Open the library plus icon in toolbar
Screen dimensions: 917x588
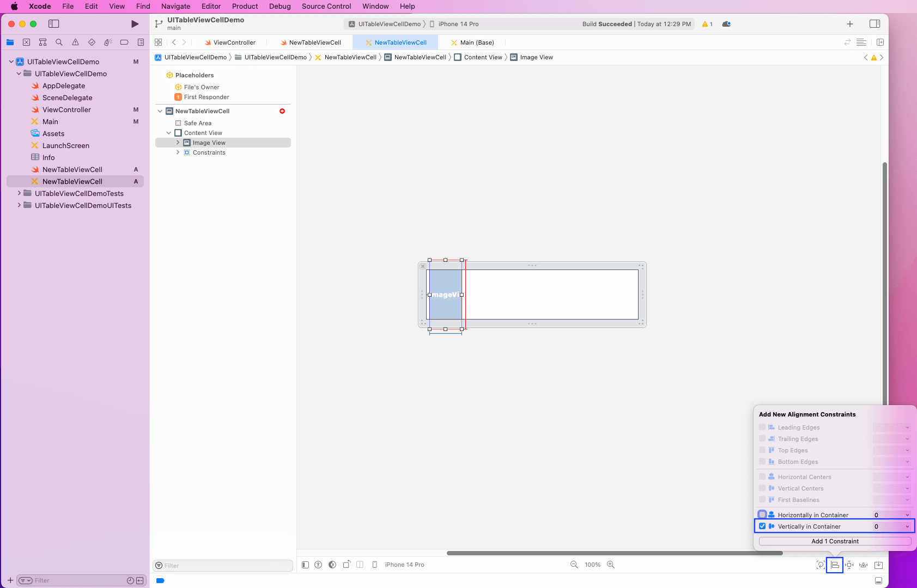(849, 23)
